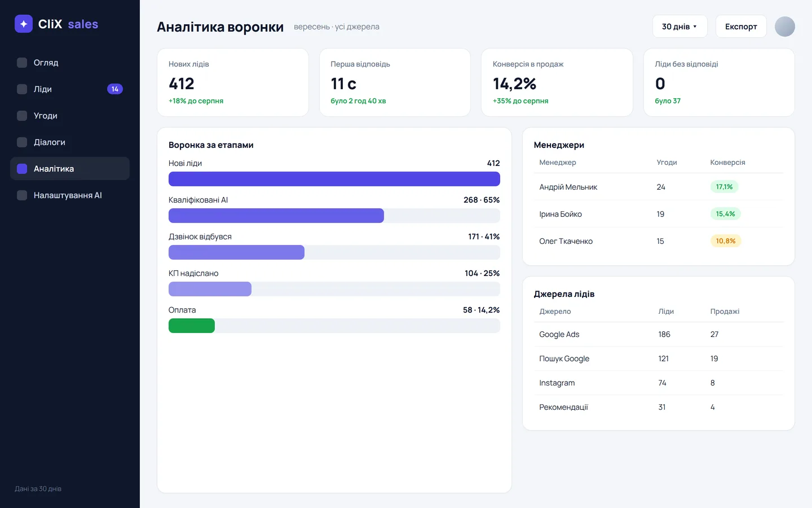Click the Кваліфіковані AI funnel bar

point(276,216)
